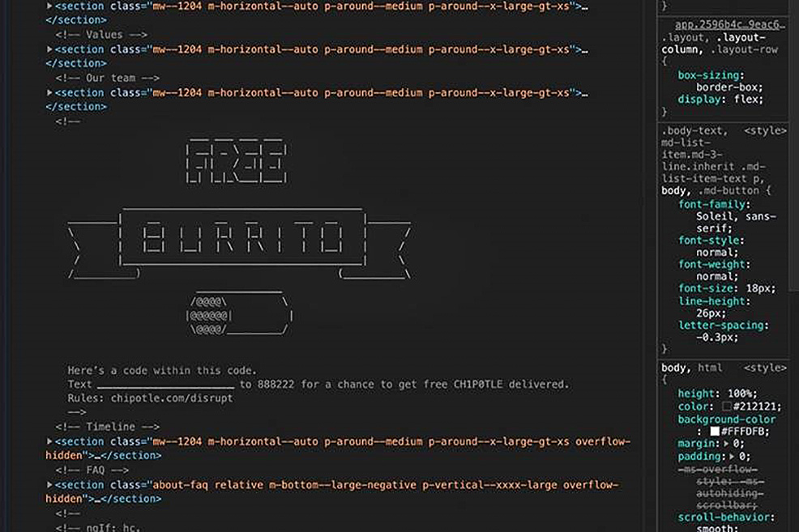Select the overflow-hidden Timeline section class value
The image size is (799, 532).
[x=338, y=449]
